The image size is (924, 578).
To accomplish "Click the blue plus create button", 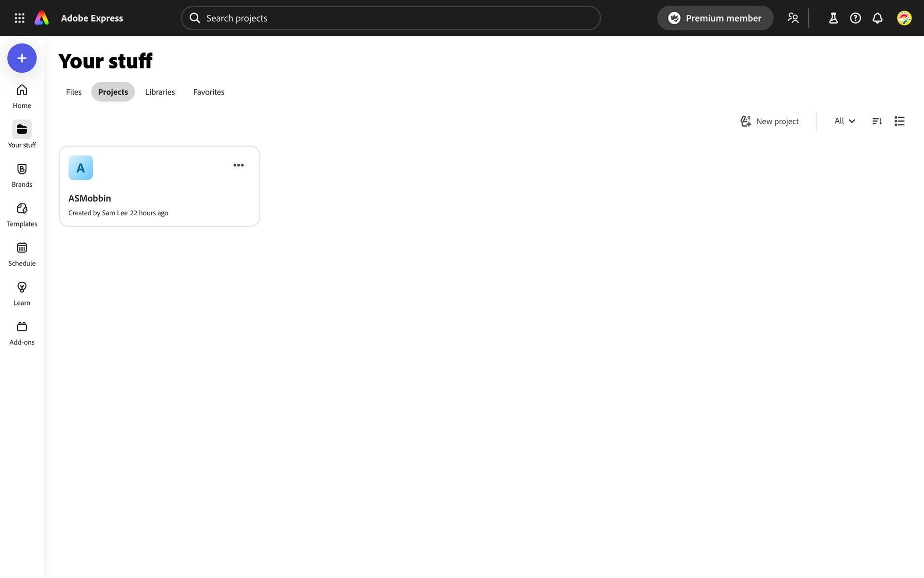I will (22, 58).
